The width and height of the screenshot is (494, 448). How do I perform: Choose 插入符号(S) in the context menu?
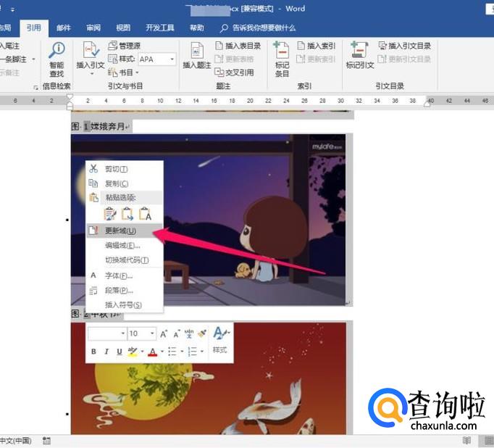(x=125, y=305)
